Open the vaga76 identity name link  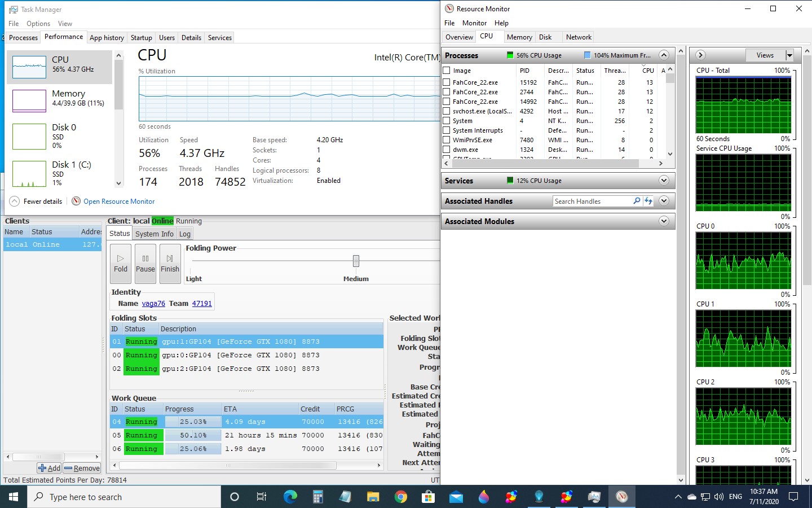[x=153, y=304]
